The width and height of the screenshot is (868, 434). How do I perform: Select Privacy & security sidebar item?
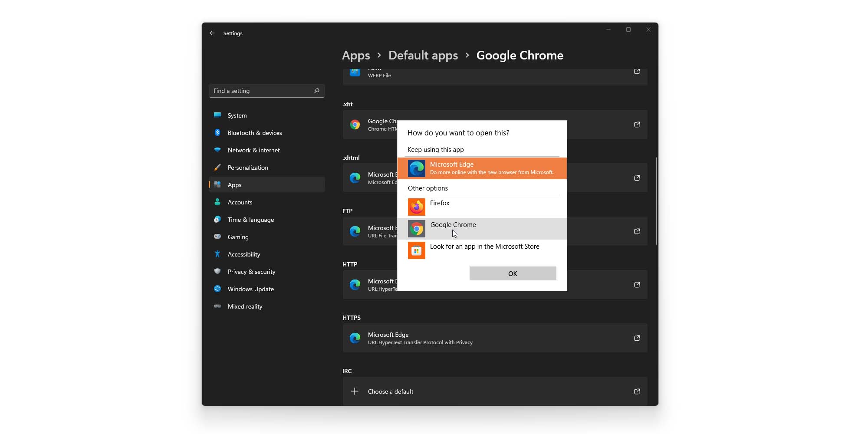(251, 272)
